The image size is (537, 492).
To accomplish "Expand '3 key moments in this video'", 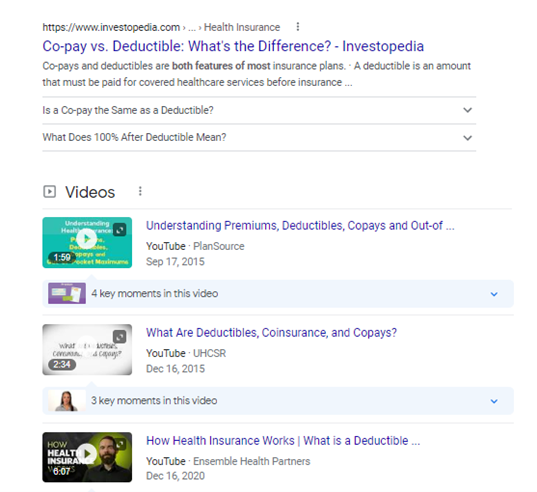I will tap(278, 401).
